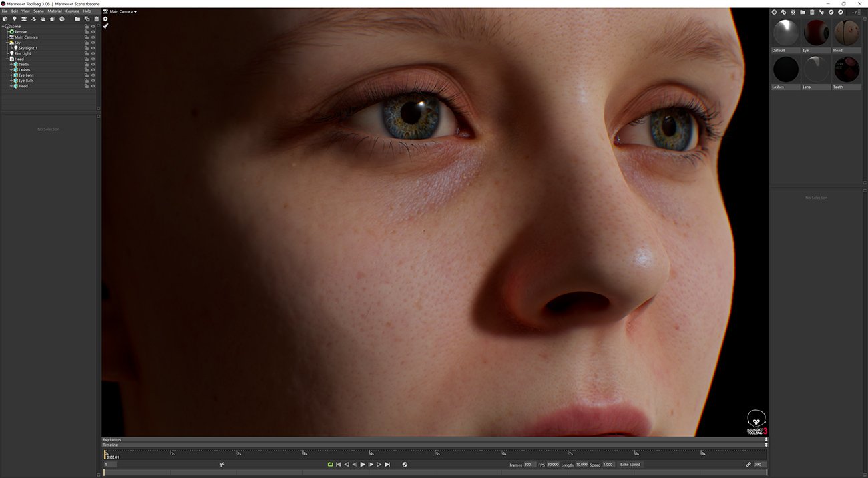
Task: Click the trash icon in the scene toolbar
Action: pyautogui.click(x=96, y=19)
